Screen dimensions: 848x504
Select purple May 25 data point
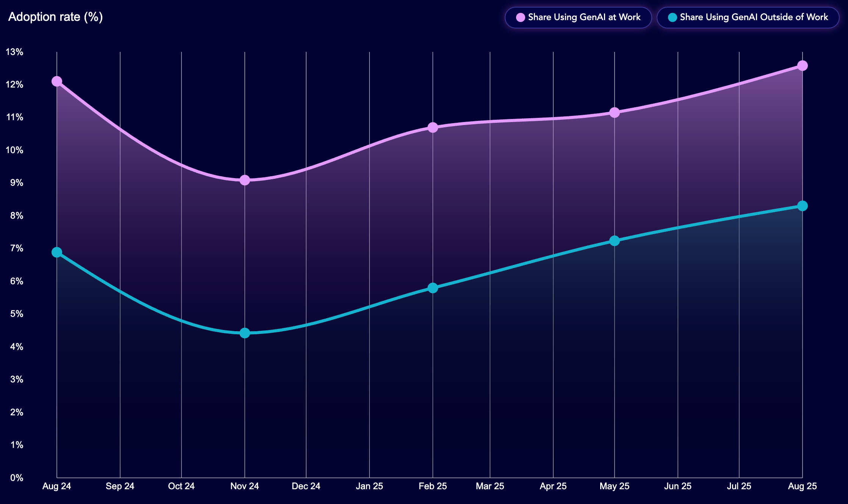click(x=615, y=113)
